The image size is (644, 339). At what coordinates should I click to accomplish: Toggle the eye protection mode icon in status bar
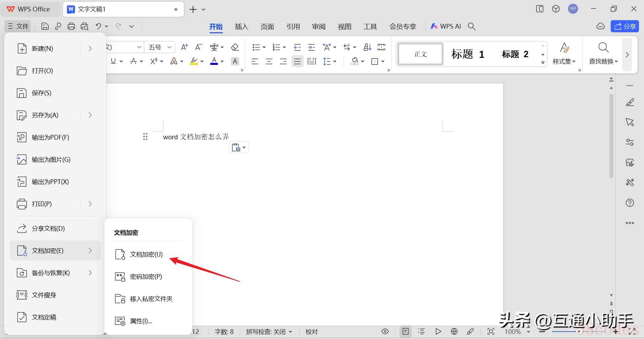coord(385,332)
